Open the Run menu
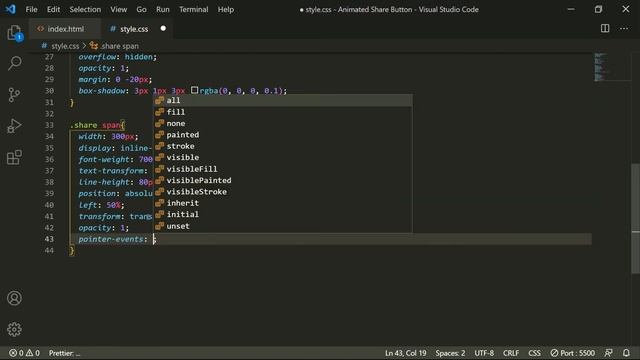 pos(162,9)
